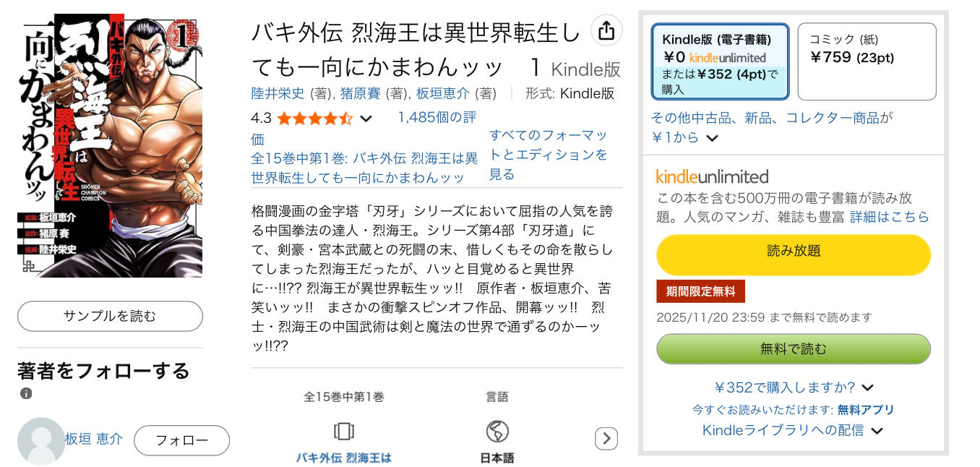Click the globe language icon
Image resolution: width=980 pixels, height=467 pixels.
click(x=497, y=432)
